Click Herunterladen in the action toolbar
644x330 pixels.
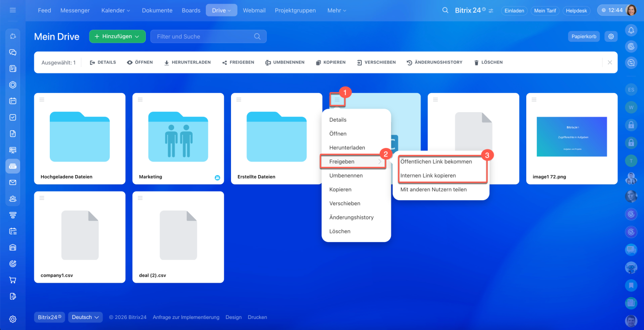pos(187,62)
